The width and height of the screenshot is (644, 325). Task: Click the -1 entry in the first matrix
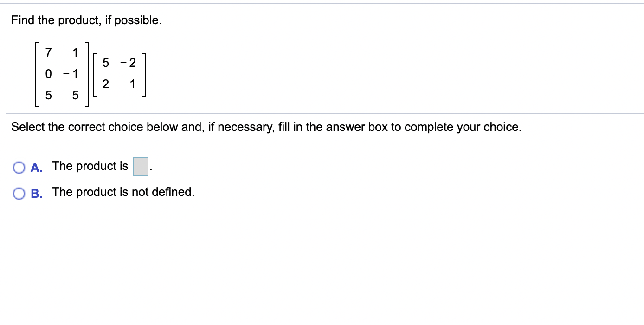pyautogui.click(x=72, y=73)
